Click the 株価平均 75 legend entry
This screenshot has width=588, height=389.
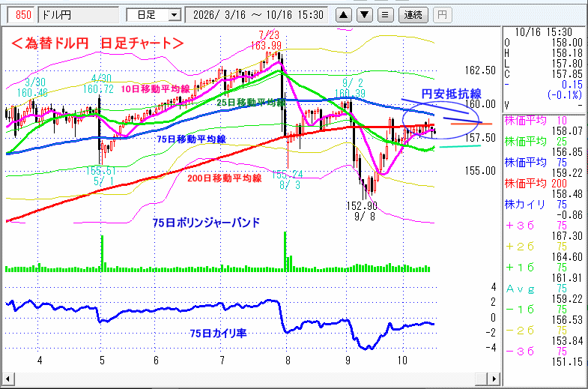click(x=536, y=163)
